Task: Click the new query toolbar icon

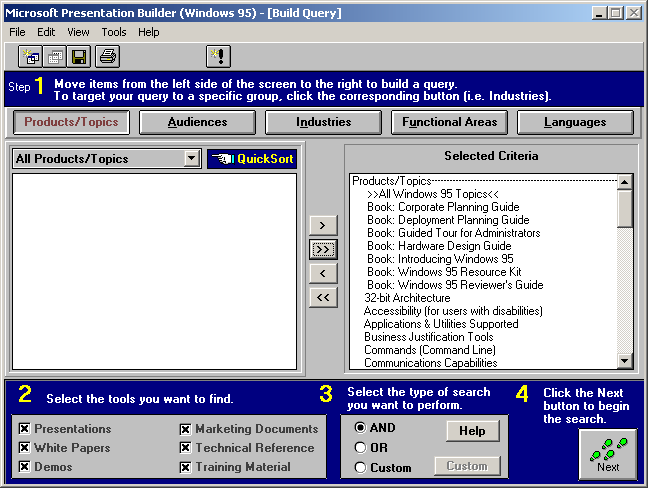Action: 31,57
